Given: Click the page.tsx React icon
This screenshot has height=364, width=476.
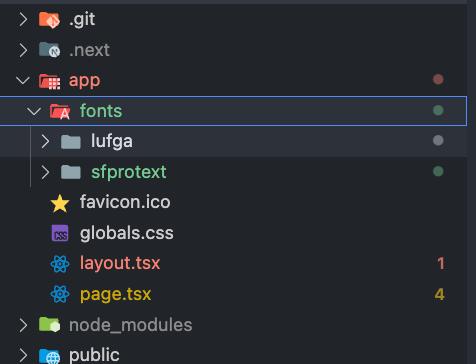Looking at the screenshot, I should (60, 294).
